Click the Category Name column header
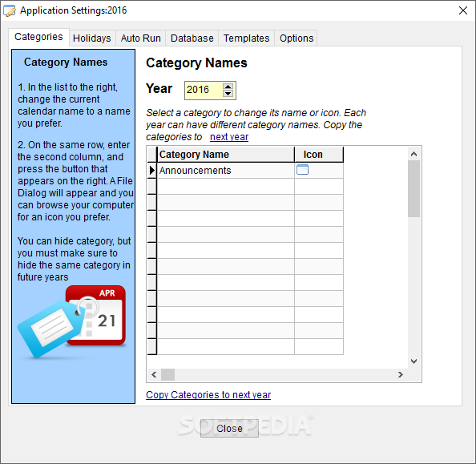The image size is (476, 464). [x=225, y=154]
